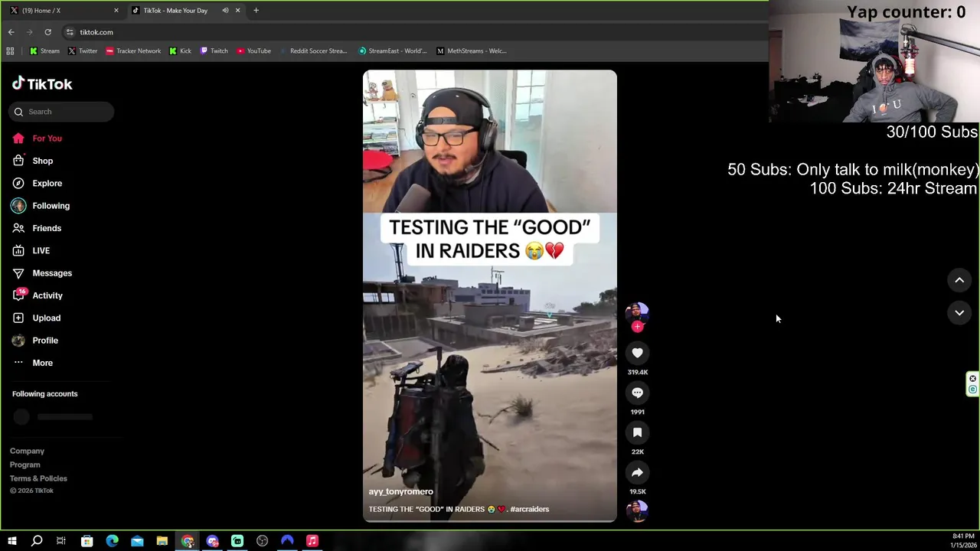Open the Stream bookmark
Viewport: 980px width, 551px height.
click(x=44, y=51)
